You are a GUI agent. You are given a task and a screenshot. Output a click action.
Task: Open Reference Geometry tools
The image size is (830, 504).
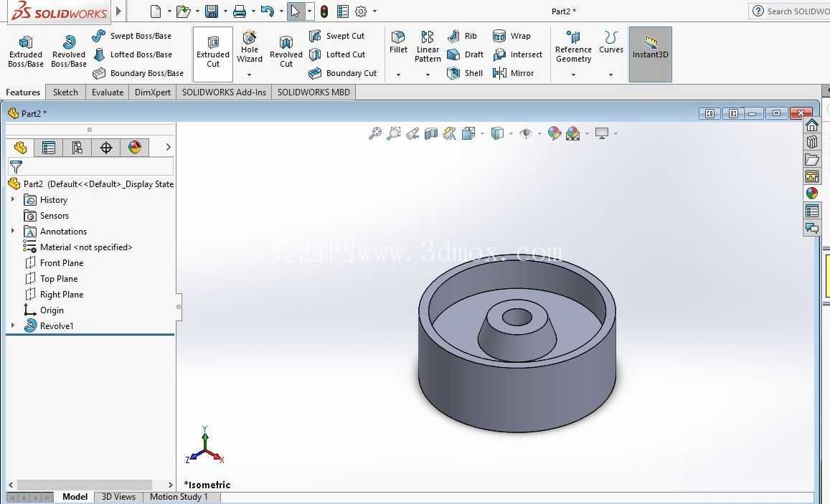(573, 47)
